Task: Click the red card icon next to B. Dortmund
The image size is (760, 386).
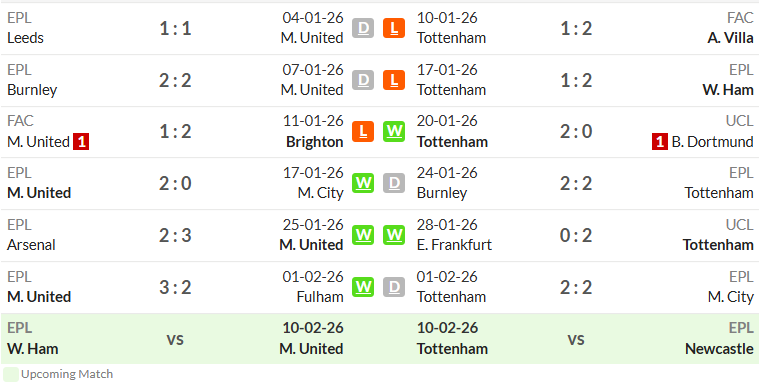Action: click(660, 142)
